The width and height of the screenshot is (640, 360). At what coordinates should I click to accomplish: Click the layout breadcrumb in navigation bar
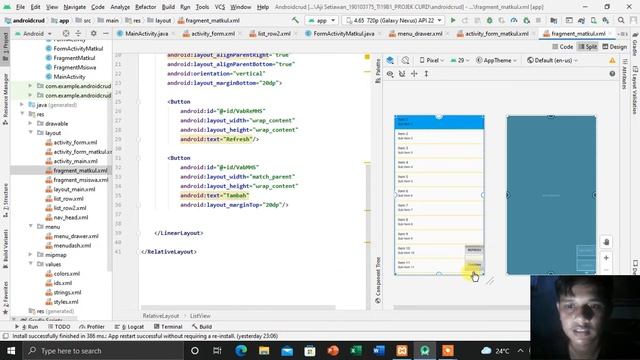pos(159,20)
